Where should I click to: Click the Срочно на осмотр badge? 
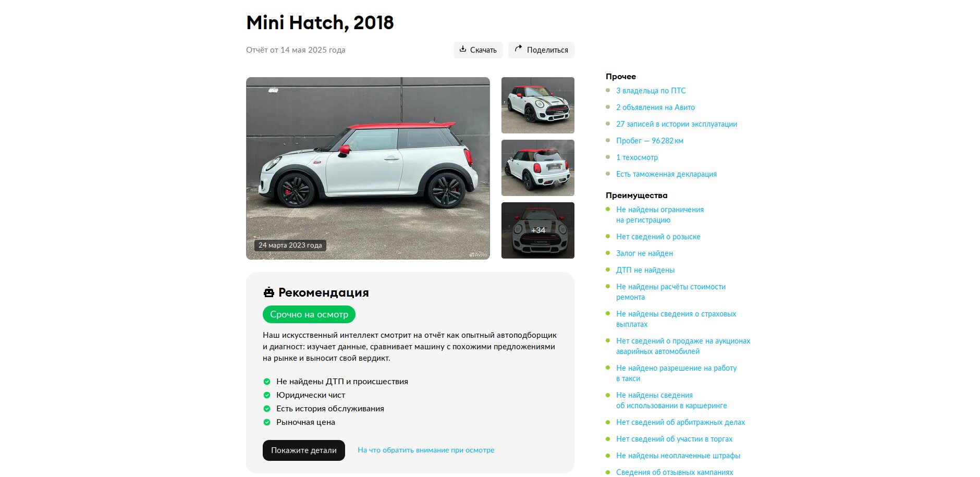pos(309,314)
